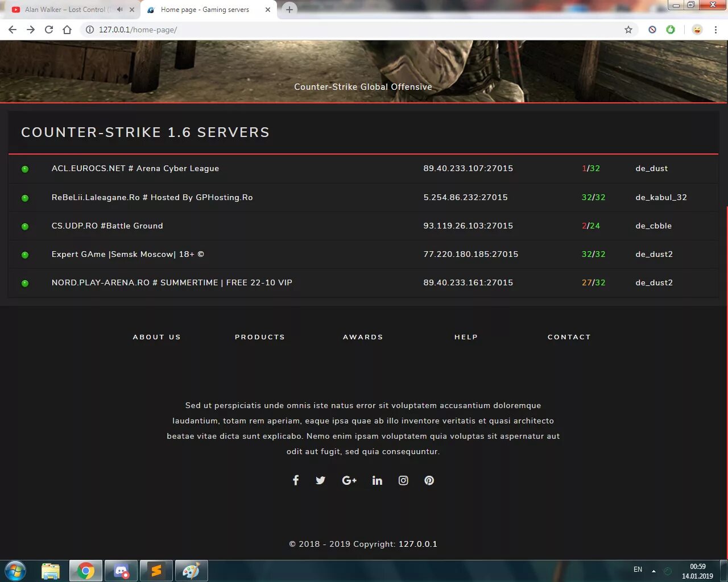The image size is (728, 582).
Task: Open Sublime Text from the taskbar
Action: (x=156, y=571)
